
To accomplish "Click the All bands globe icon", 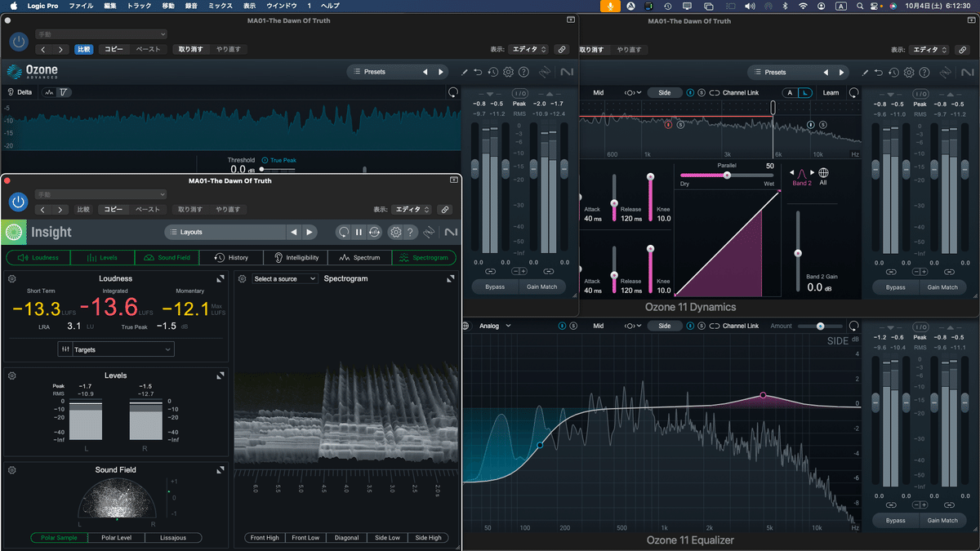I will 823,173.
